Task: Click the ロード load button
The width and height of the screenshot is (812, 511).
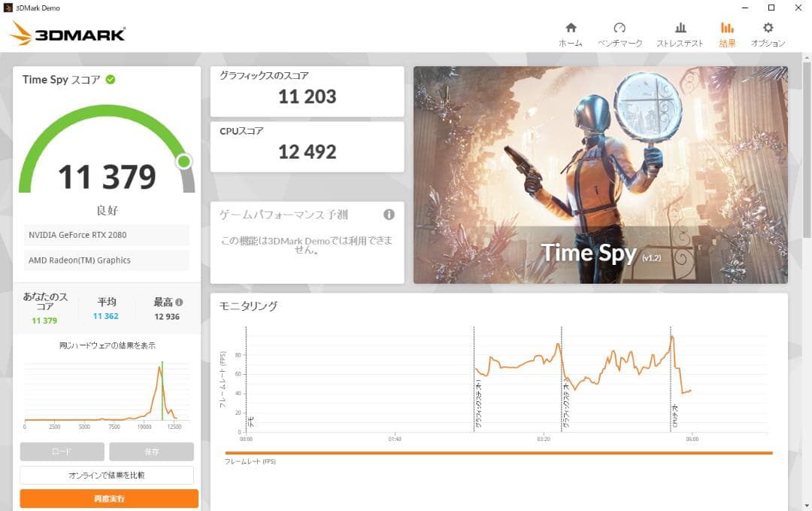Action: point(62,452)
